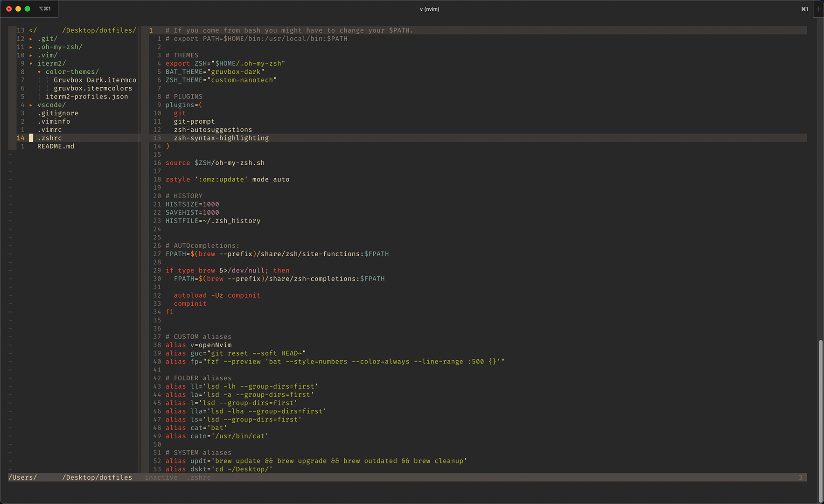Click the '# export PATH=' comment line
This screenshot has height=504, width=824.
pos(256,39)
